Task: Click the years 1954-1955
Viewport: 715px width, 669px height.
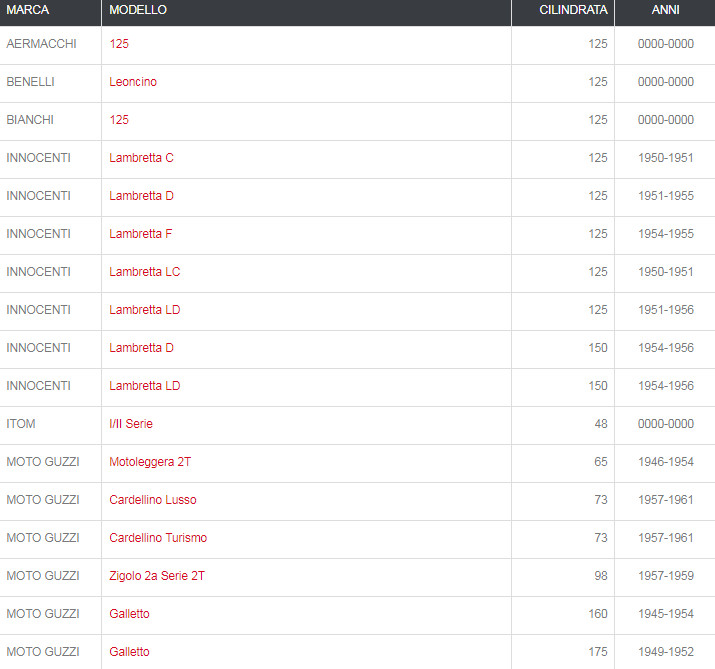Action: [666, 233]
